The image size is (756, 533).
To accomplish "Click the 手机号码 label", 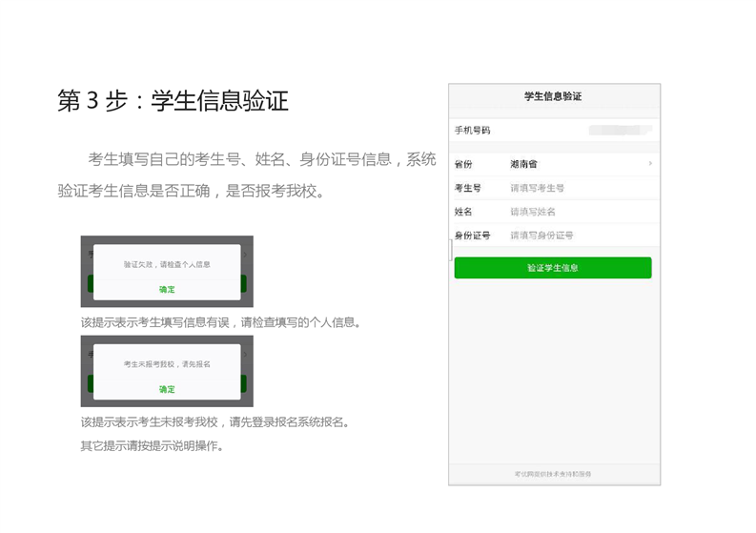I will click(x=472, y=130).
